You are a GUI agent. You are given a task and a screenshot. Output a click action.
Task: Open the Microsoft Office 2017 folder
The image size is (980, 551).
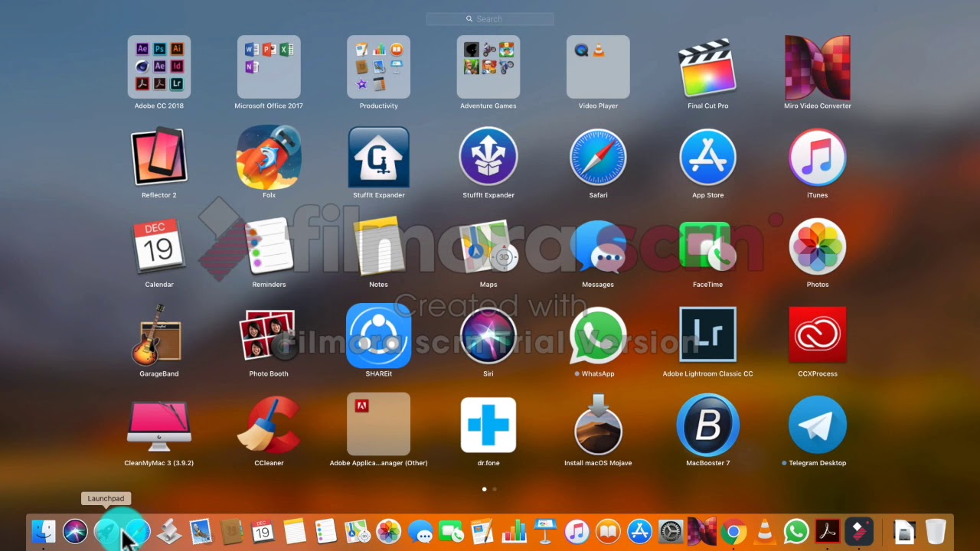pos(269,67)
